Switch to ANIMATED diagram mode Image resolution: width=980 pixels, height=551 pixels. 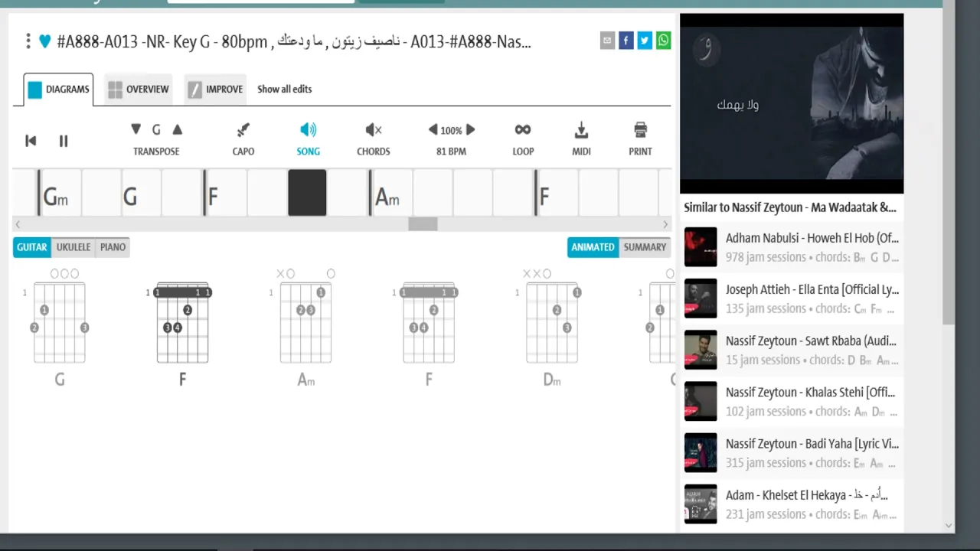coord(593,247)
